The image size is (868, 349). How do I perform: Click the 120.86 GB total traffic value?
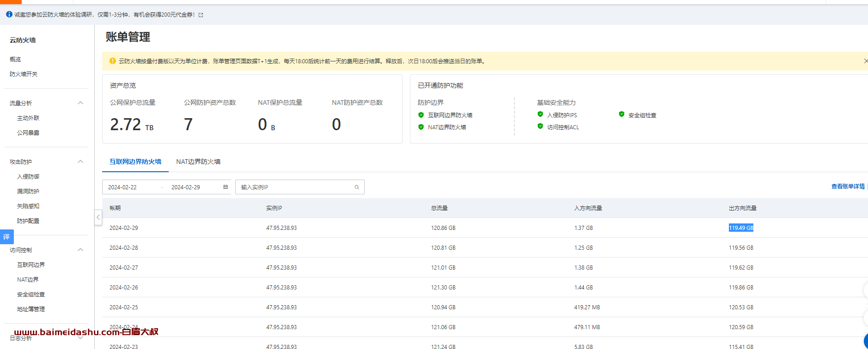tap(443, 228)
